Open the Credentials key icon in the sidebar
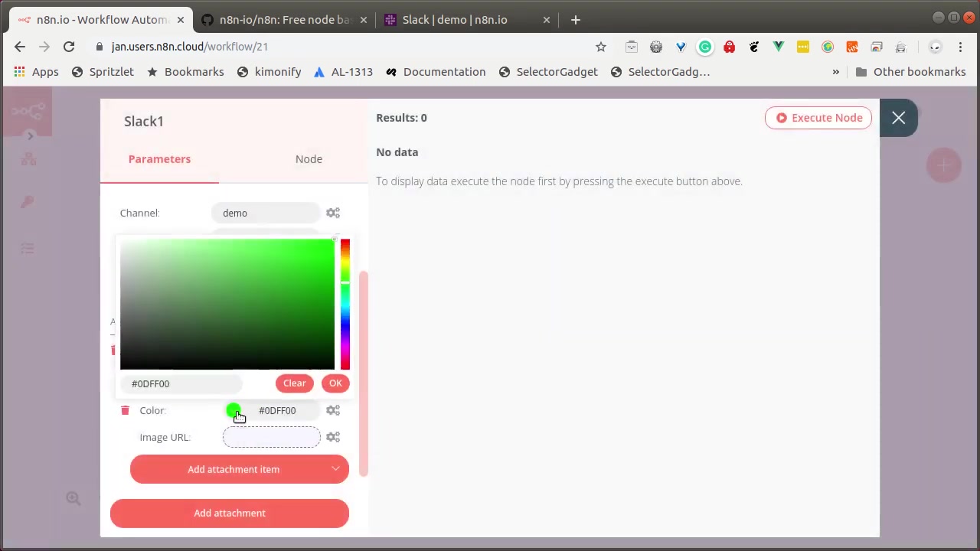The image size is (980, 551). coord(28,202)
